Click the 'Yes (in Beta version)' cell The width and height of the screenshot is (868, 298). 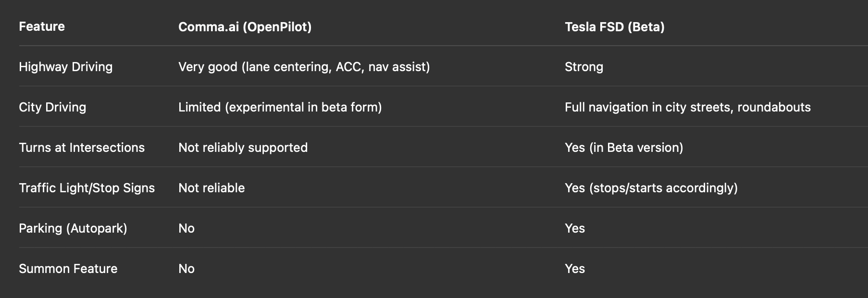(x=624, y=148)
